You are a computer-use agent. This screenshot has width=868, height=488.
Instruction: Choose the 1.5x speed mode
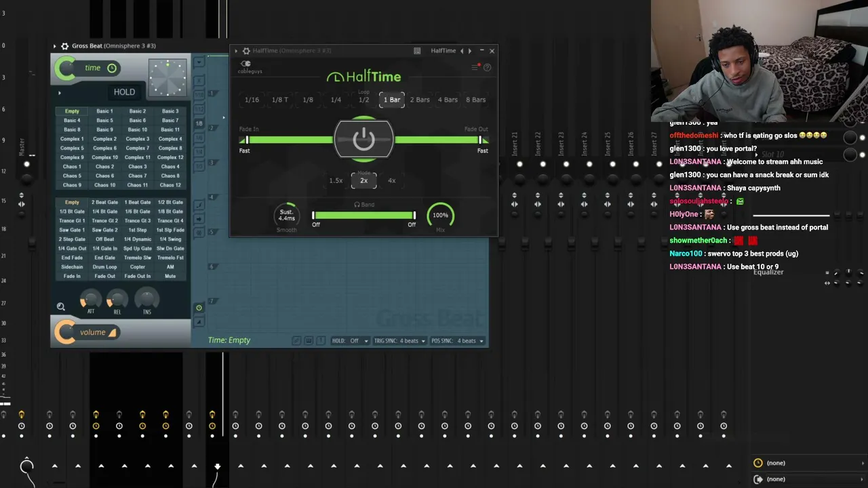336,180
